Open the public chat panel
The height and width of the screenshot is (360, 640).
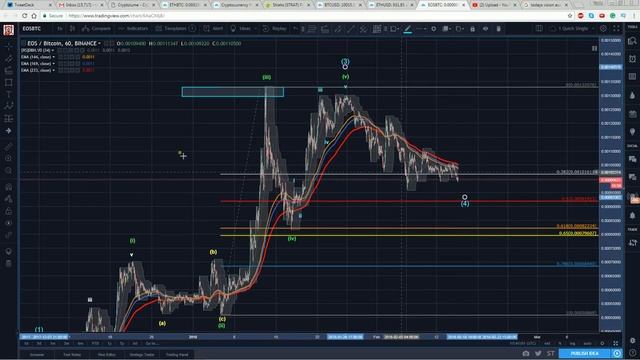coord(632,159)
